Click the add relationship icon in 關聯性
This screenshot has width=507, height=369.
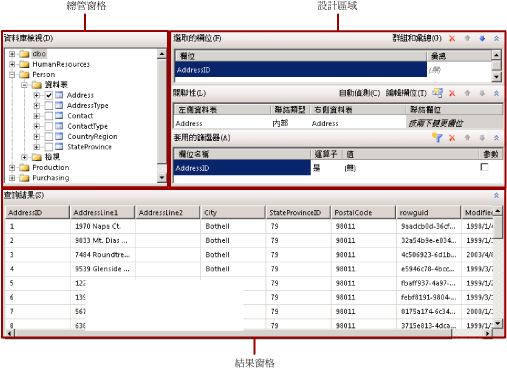(437, 93)
